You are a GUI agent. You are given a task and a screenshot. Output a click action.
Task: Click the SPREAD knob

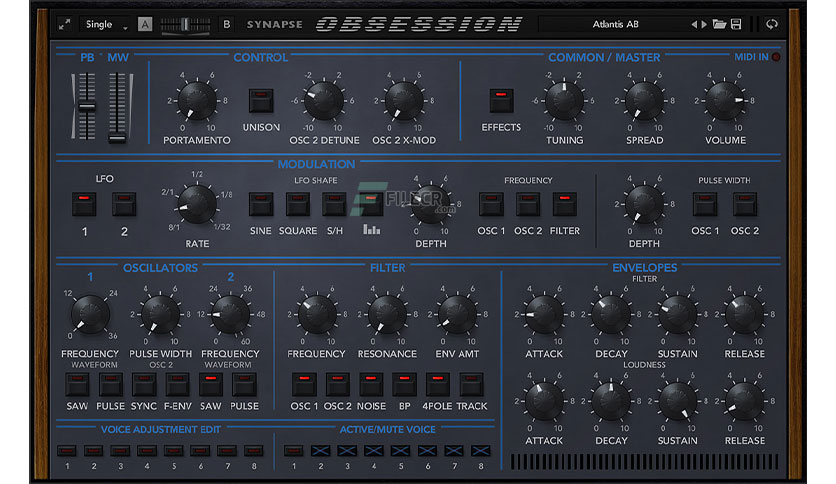coord(644,101)
